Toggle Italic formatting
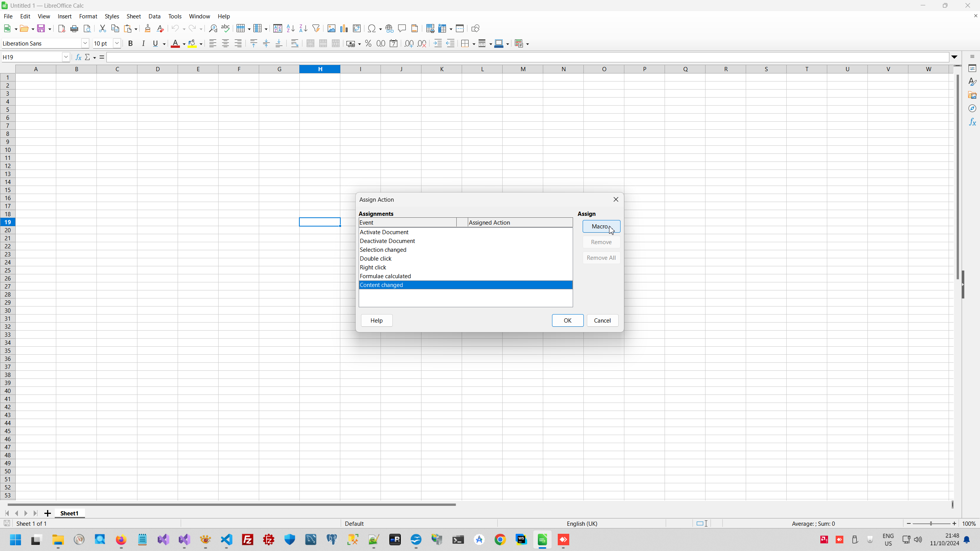 point(143,44)
